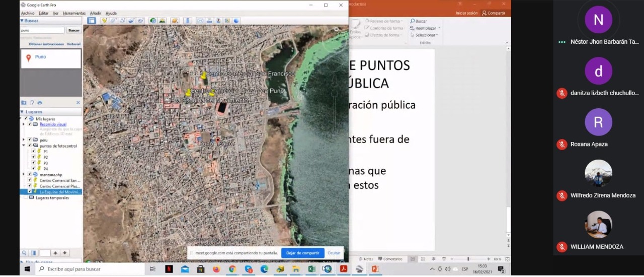Click the Windows Start button

coord(27,269)
